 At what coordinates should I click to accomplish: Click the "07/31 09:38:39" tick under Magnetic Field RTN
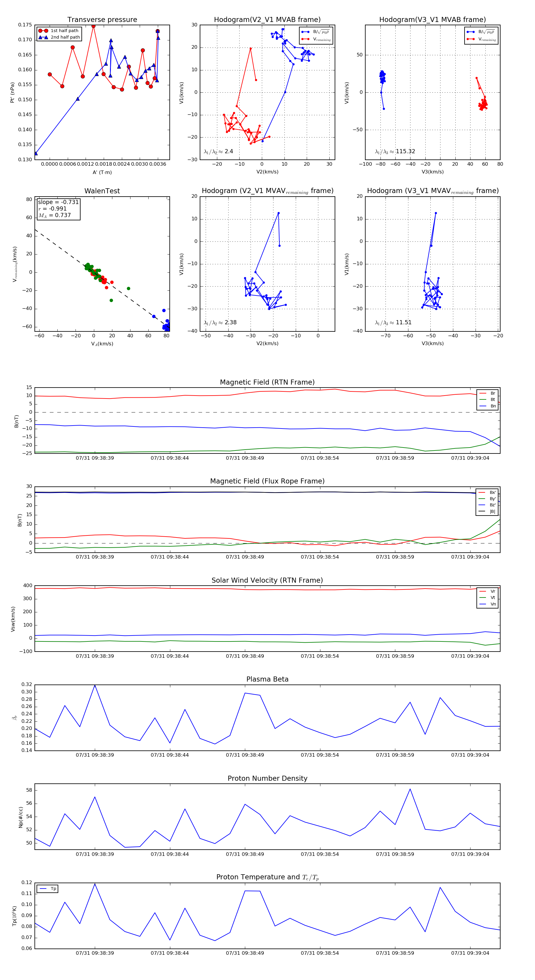(x=95, y=458)
